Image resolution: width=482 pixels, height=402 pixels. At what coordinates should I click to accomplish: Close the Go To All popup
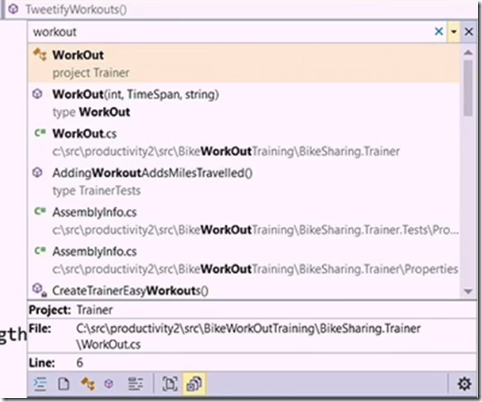pos(469,32)
